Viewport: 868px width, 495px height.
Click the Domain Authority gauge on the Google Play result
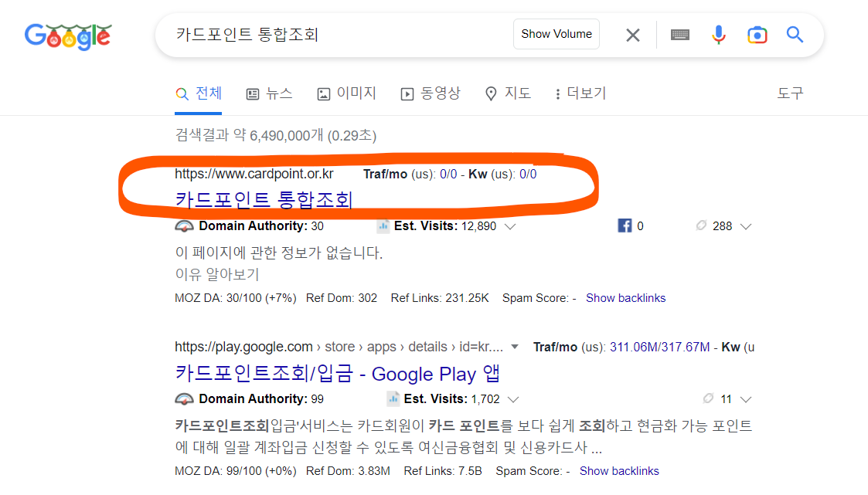(x=183, y=398)
